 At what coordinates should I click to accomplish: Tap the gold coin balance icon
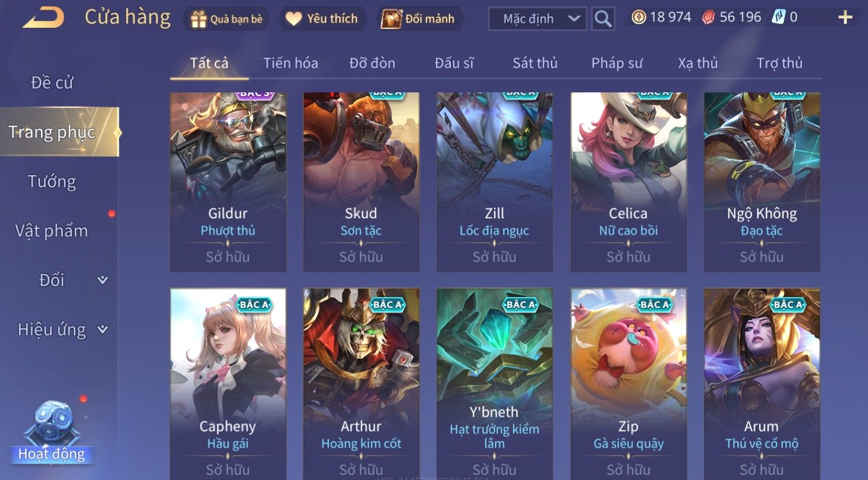(x=639, y=17)
